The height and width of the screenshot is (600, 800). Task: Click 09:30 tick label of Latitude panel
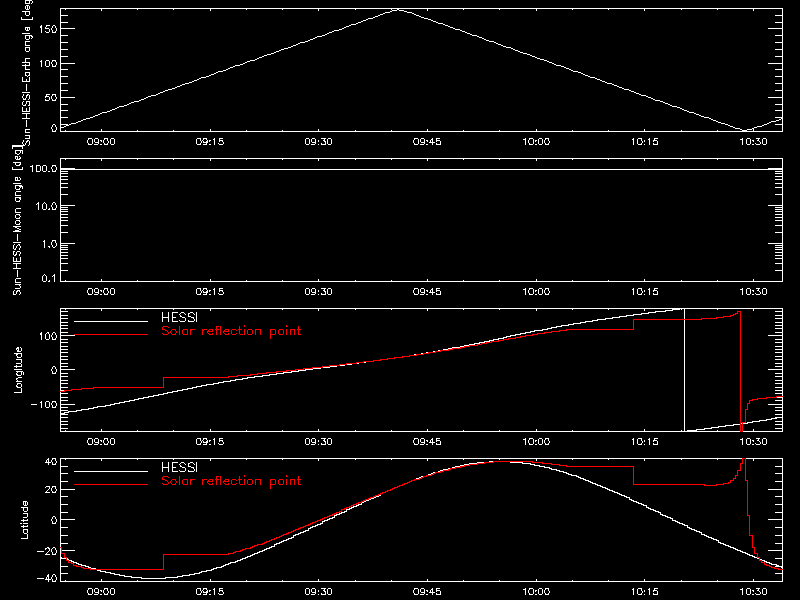[318, 592]
